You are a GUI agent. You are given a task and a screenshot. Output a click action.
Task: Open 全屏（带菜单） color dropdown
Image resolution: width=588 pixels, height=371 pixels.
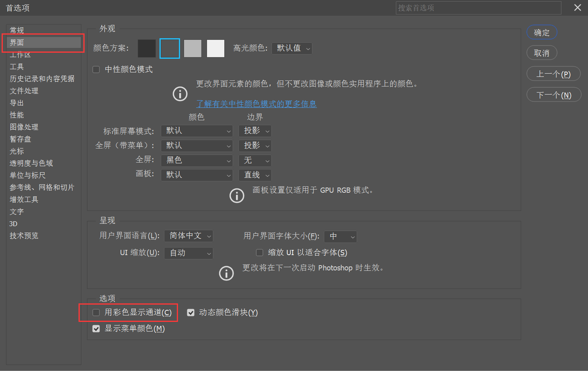pos(197,146)
